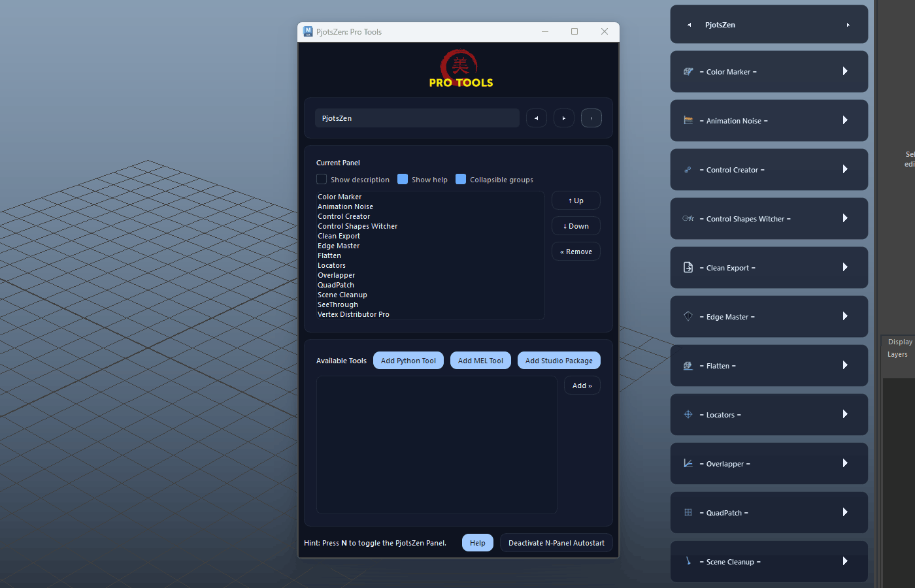Click the Clean Export document icon
This screenshot has width=915, height=588.
[x=688, y=267]
